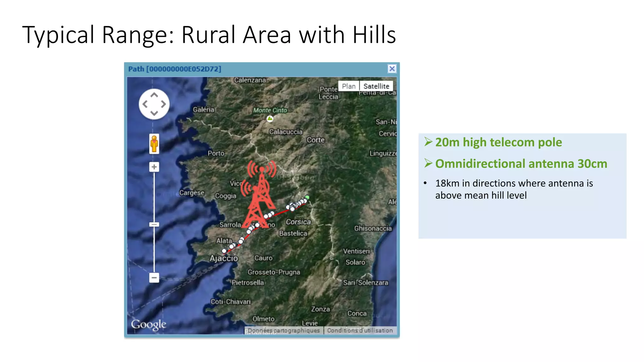Open Conditions d'utilisation link
This screenshot has width=644, height=362.
pos(360,331)
